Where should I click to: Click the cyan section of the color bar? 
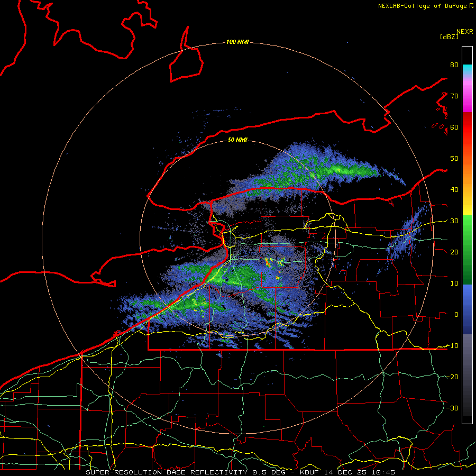pos(467,69)
